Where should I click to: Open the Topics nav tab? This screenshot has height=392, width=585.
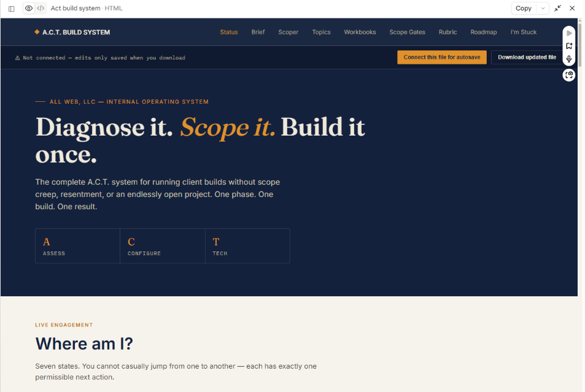click(x=321, y=32)
